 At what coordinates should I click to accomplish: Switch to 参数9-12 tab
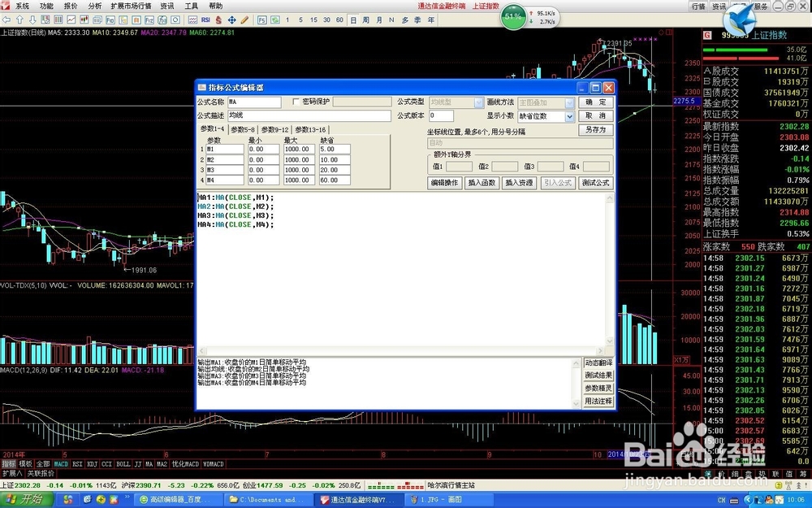coord(275,129)
